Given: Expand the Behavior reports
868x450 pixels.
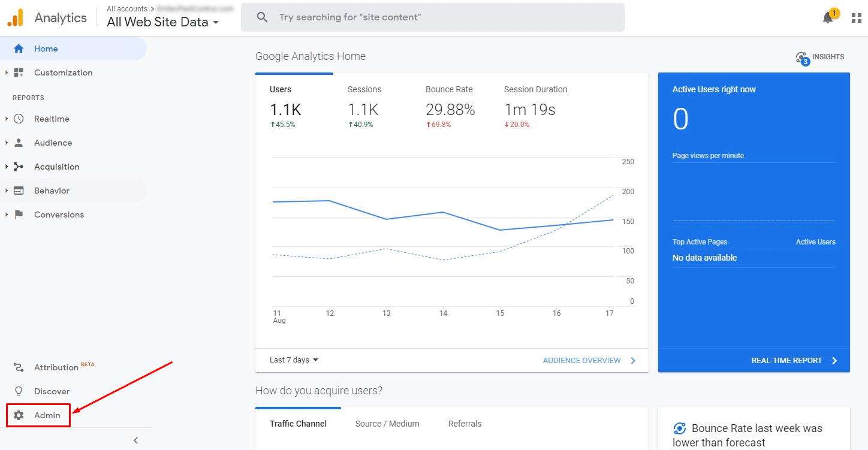Looking at the screenshot, I should [x=7, y=191].
